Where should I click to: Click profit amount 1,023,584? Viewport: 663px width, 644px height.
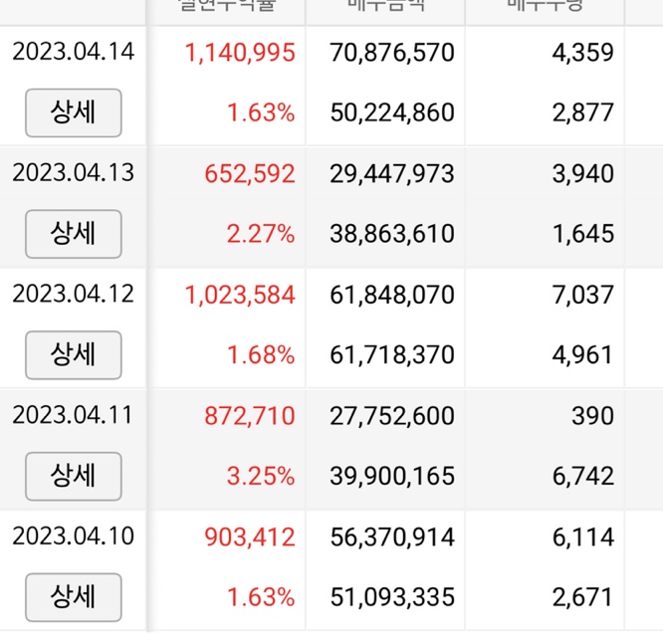[x=240, y=296]
